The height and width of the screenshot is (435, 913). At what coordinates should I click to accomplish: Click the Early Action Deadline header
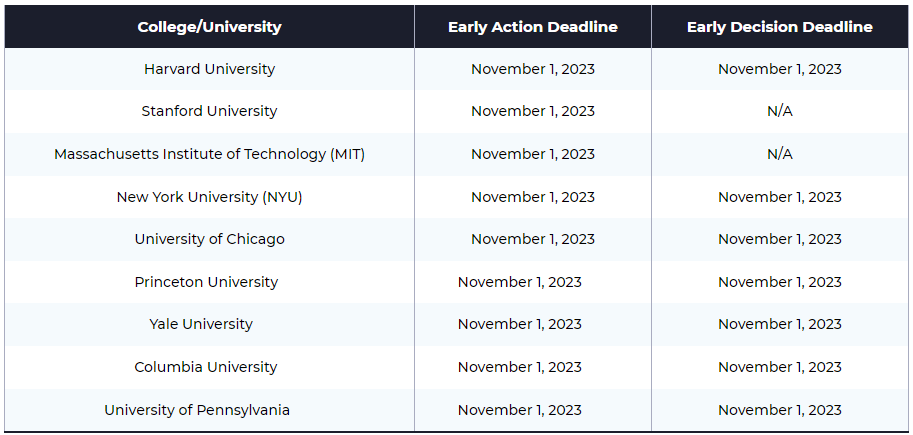tap(533, 27)
